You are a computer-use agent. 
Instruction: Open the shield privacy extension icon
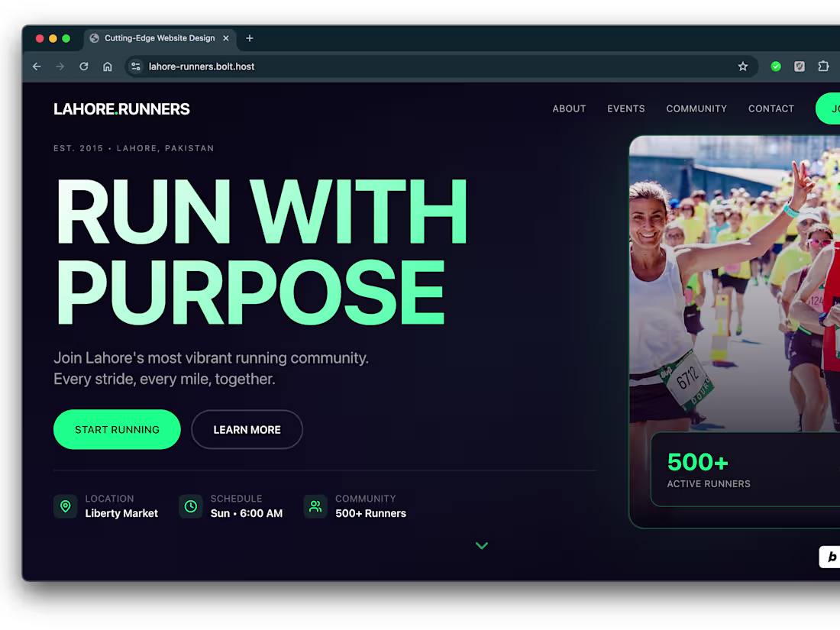click(x=800, y=66)
